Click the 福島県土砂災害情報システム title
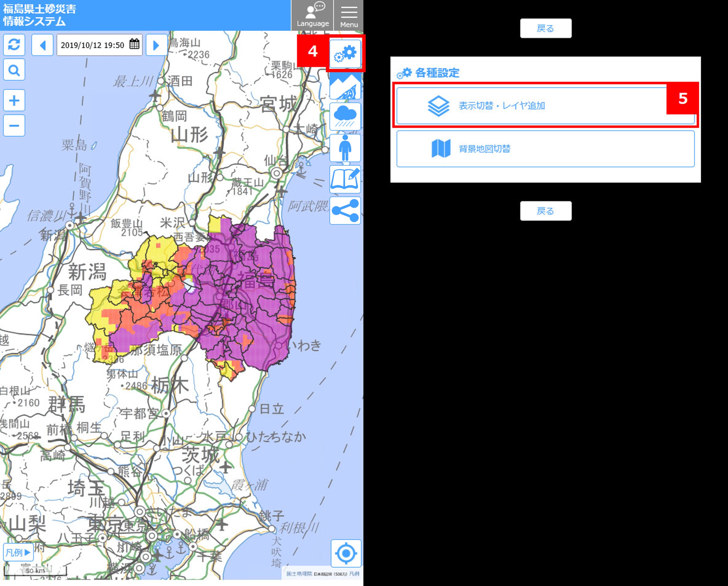 click(x=39, y=15)
